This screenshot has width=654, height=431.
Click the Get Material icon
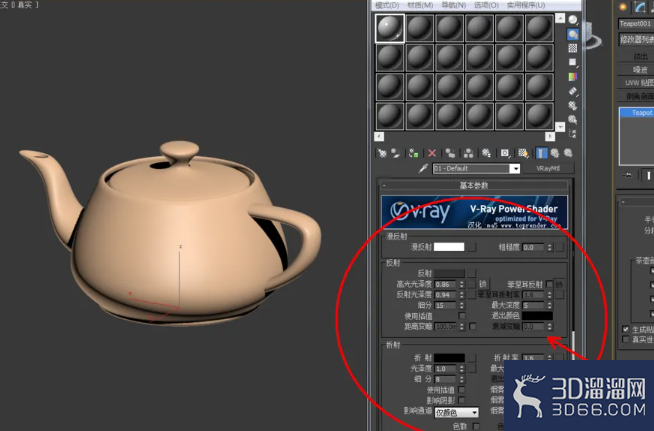click(382, 153)
